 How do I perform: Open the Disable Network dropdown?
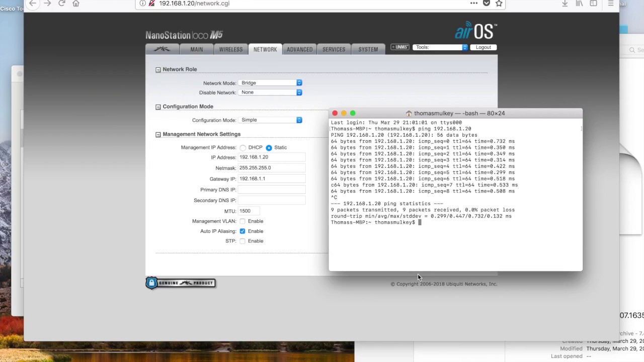271,93
